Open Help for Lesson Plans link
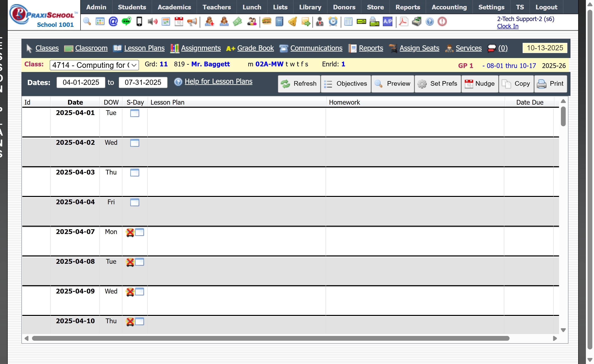The width and height of the screenshot is (594, 364). (218, 82)
